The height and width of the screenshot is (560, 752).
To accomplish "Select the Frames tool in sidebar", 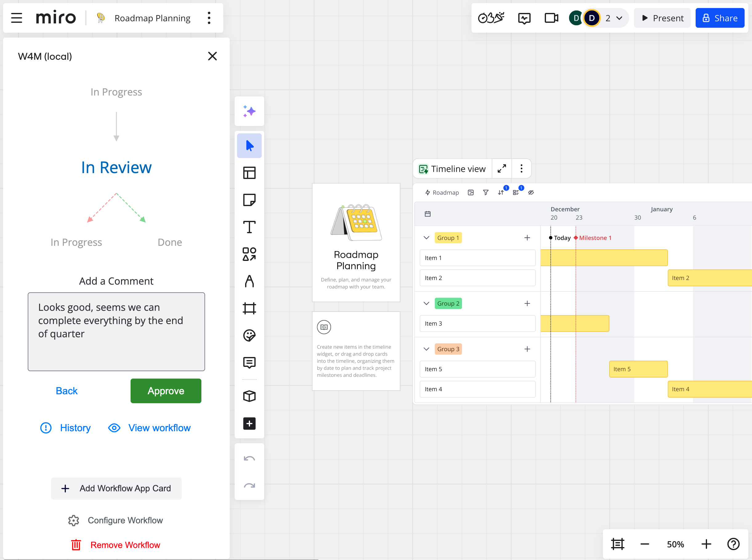I will (x=249, y=308).
